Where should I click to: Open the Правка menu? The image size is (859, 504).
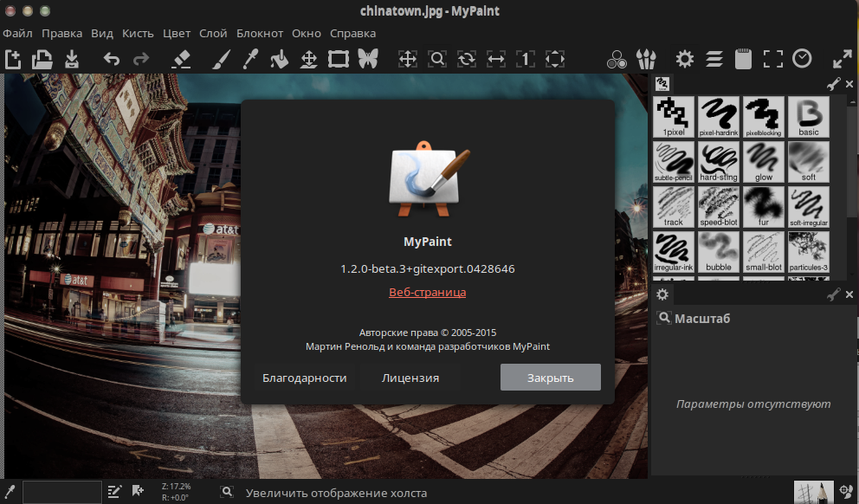tap(61, 34)
